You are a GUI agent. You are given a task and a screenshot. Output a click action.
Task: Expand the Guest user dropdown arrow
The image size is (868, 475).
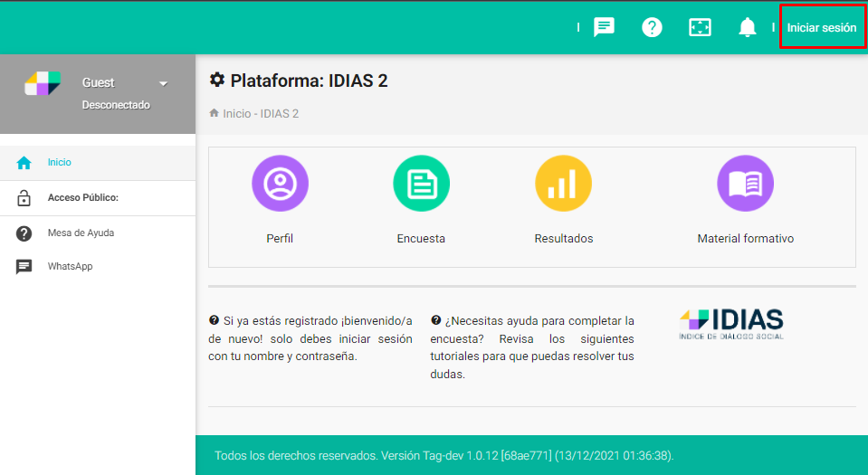163,83
